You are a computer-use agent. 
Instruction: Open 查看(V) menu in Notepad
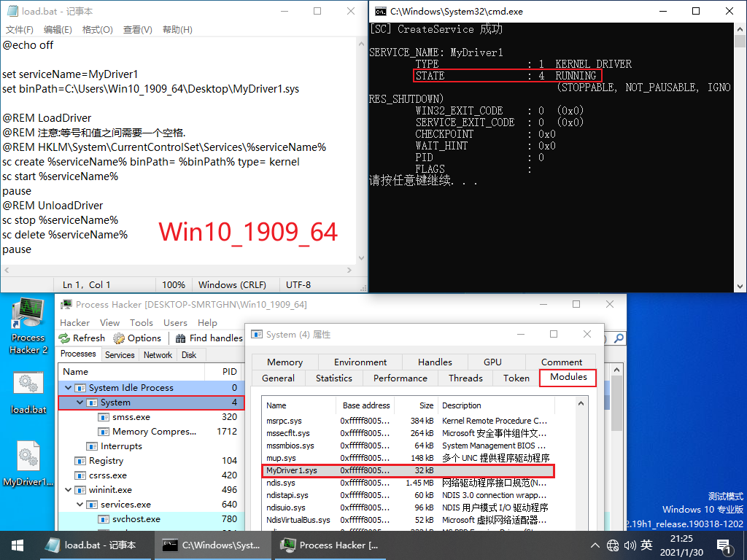[138, 29]
